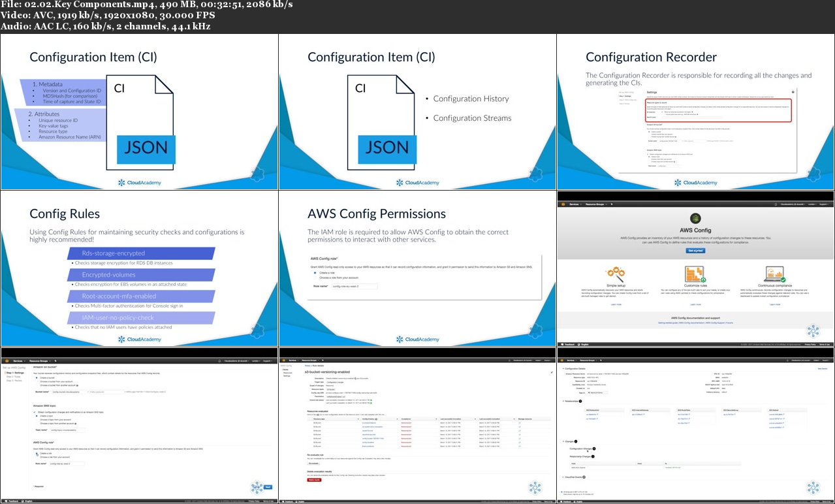Click the Encrypted-volumes rule bar
Viewport: 835px width, 504px height.
pos(140,275)
